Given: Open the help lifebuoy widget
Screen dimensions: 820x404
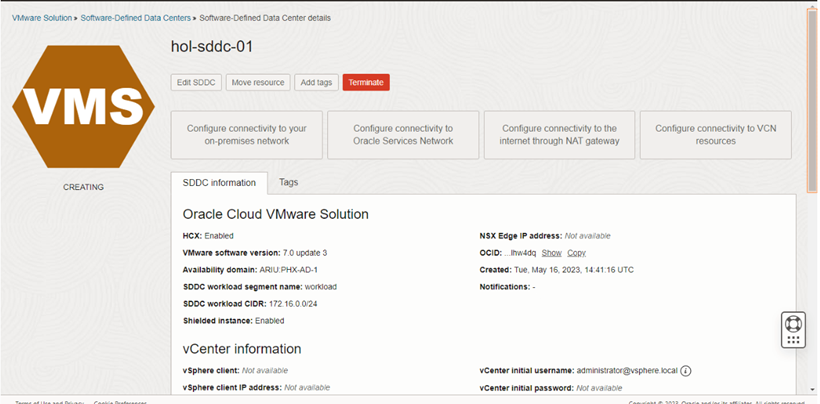Looking at the screenshot, I should point(793,330).
